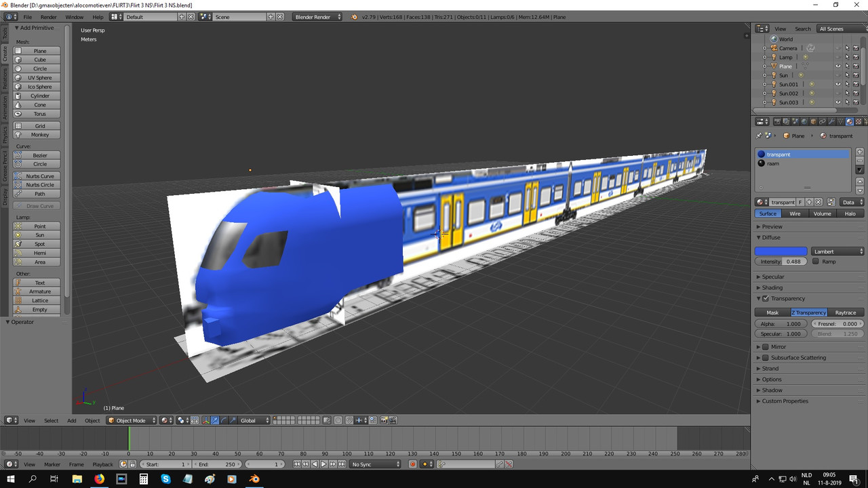Open the Global orientation dropdown
This screenshot has height=488, width=868.
point(254,420)
